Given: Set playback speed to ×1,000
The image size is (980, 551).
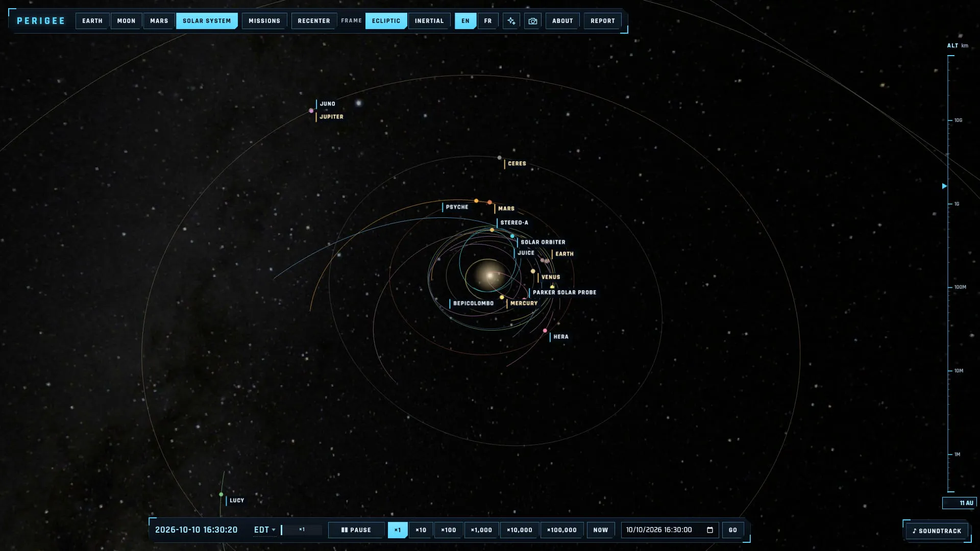Looking at the screenshot, I should pyautogui.click(x=481, y=530).
